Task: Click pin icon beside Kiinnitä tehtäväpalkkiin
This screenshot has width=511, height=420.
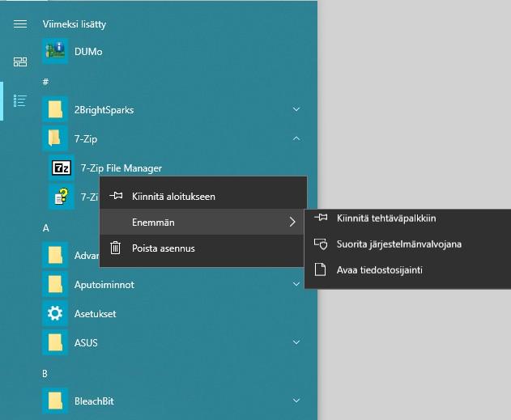Action: (321, 217)
